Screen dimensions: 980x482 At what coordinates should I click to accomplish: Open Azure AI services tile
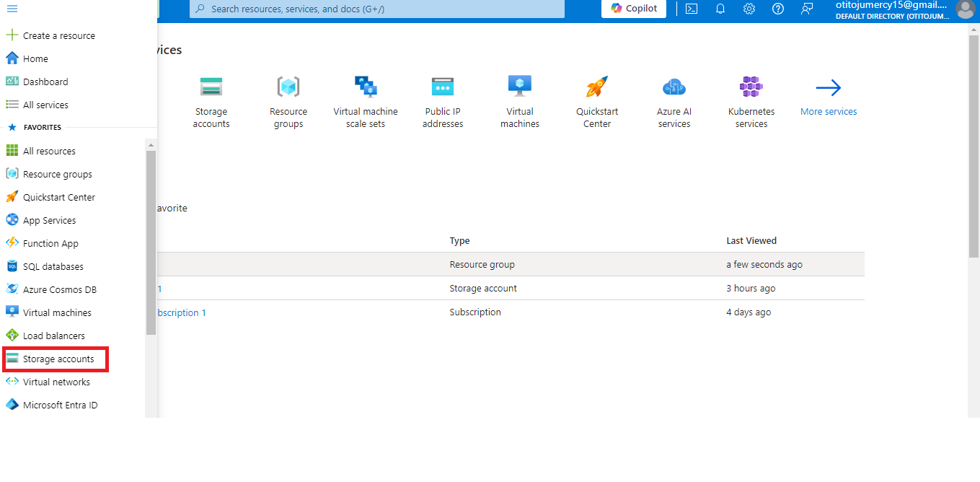[674, 87]
